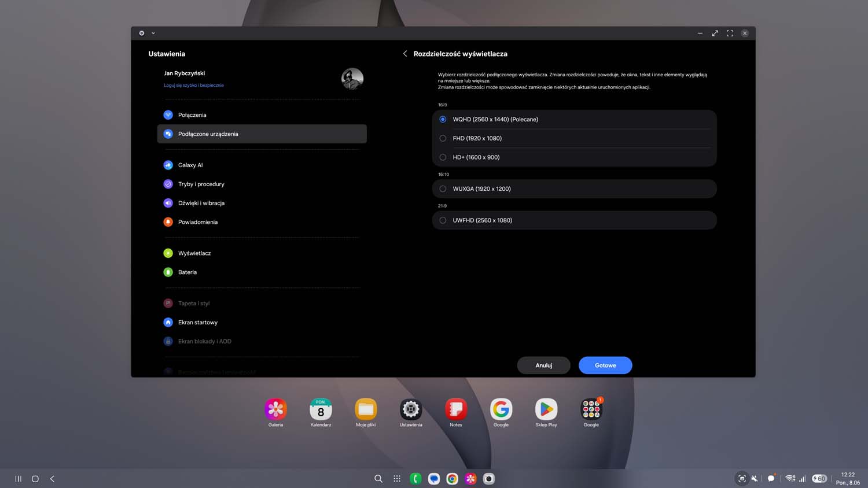The image size is (868, 488).
Task: Click Jan Rybczyński profile picture
Action: click(352, 79)
